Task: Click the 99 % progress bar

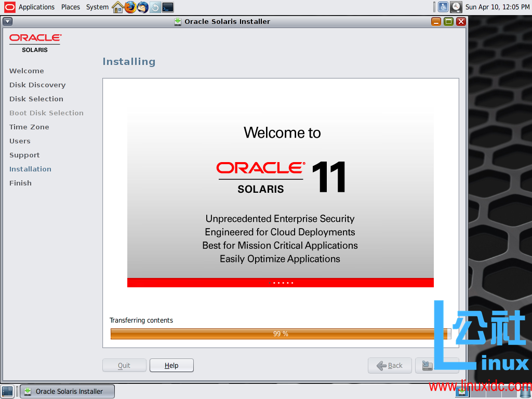Action: tap(281, 334)
